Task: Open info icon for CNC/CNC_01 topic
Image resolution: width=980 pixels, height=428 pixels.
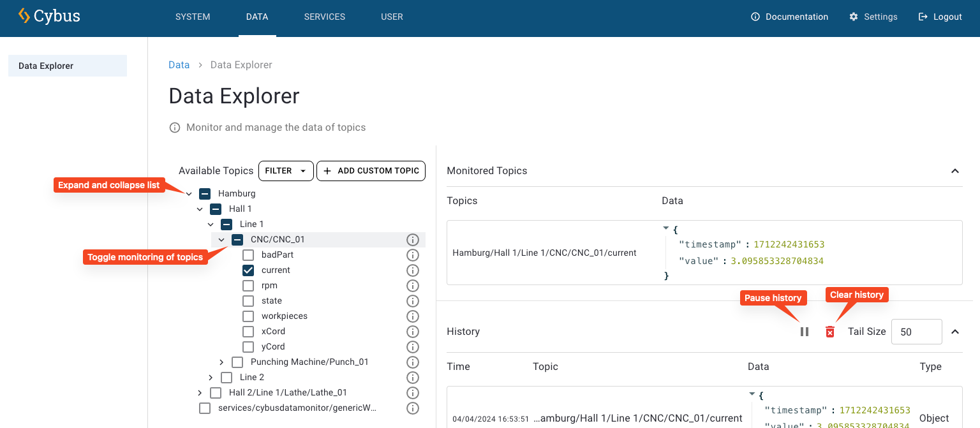Action: (413, 240)
